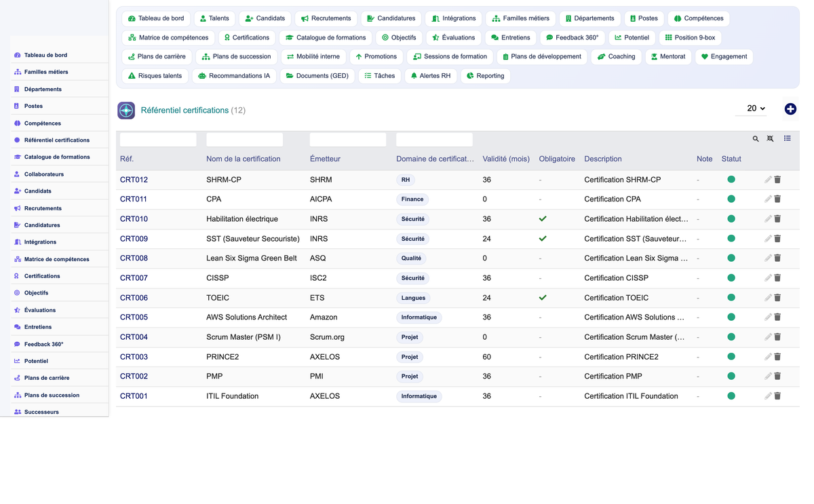Click the sidebar Compétences icon

pos(17,123)
